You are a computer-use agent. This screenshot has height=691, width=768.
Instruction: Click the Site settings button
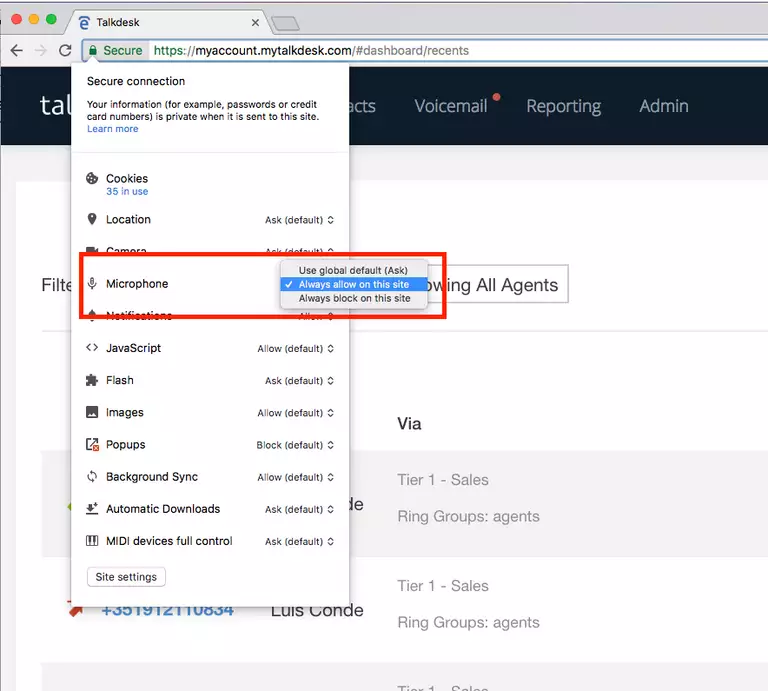tap(126, 577)
